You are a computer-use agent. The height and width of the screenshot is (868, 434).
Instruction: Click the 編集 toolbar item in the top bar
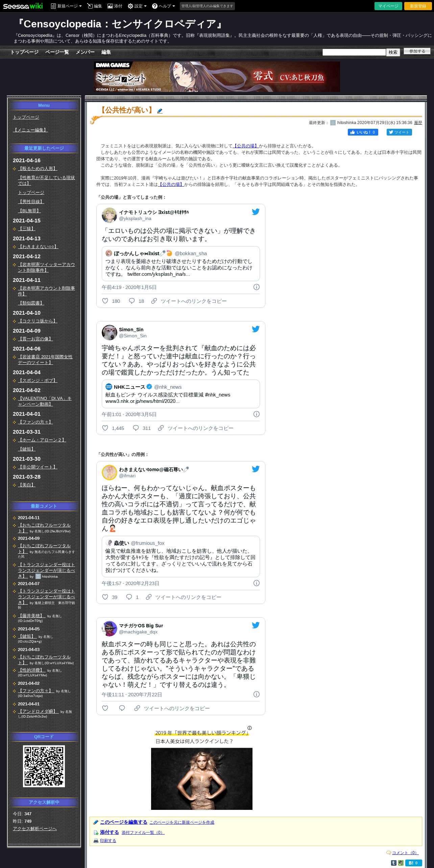pyautogui.click(x=95, y=6)
